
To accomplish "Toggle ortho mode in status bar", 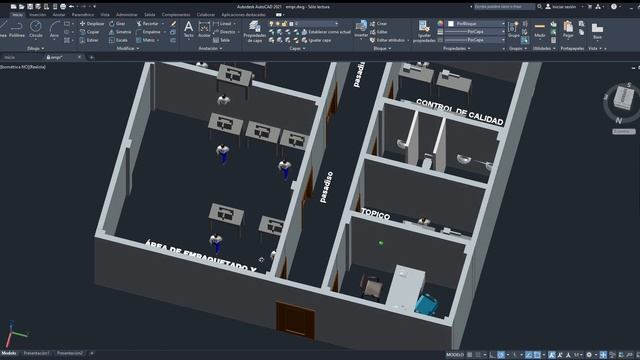I will tap(492, 355).
